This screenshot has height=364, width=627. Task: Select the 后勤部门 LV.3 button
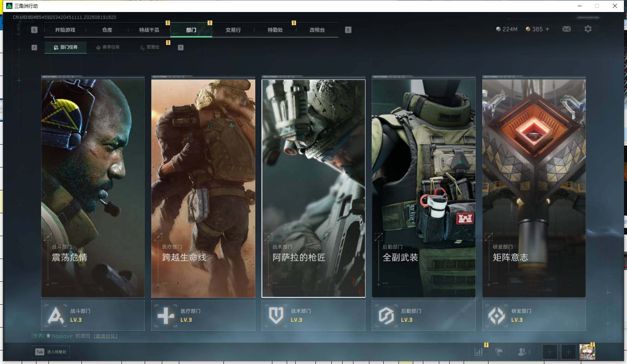424,316
